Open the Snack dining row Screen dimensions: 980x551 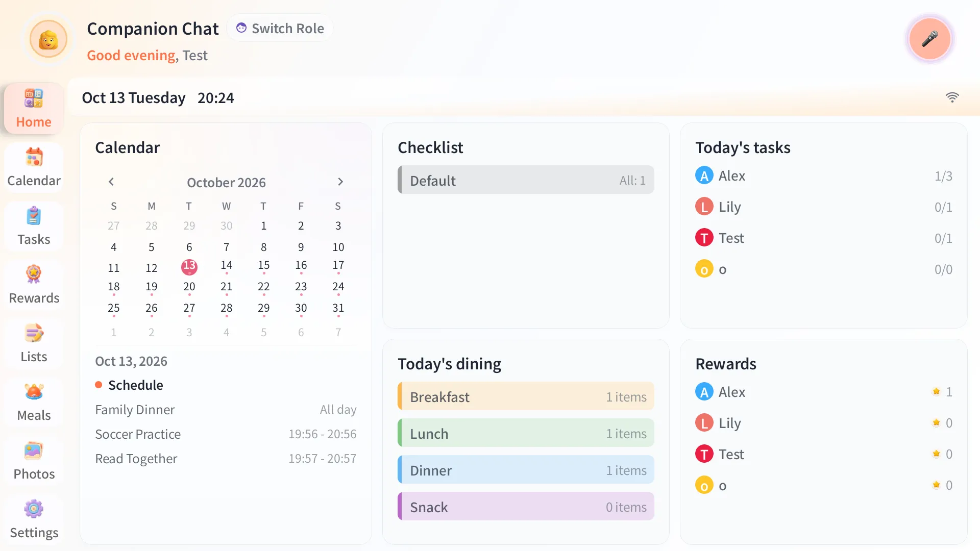click(526, 507)
